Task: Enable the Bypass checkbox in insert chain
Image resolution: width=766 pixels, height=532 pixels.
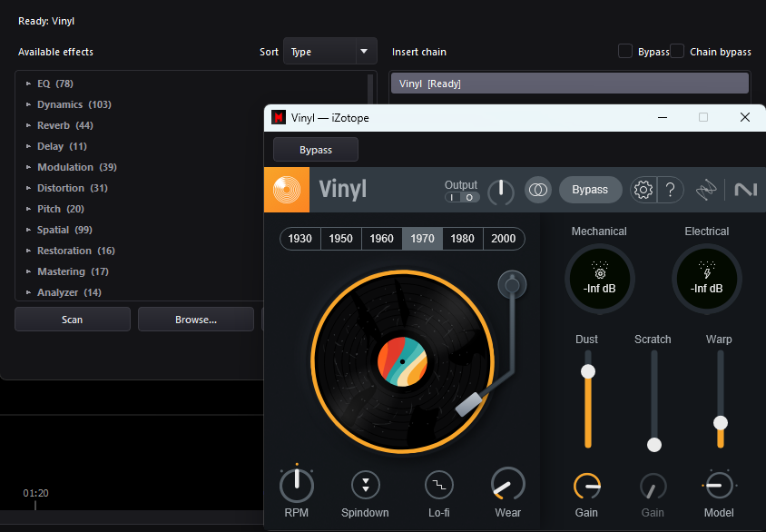Action: (x=624, y=51)
